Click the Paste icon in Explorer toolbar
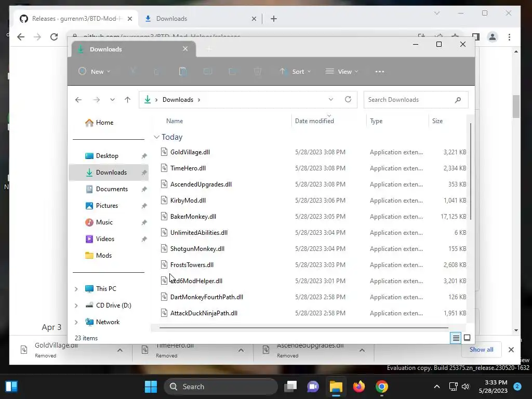 point(182,72)
